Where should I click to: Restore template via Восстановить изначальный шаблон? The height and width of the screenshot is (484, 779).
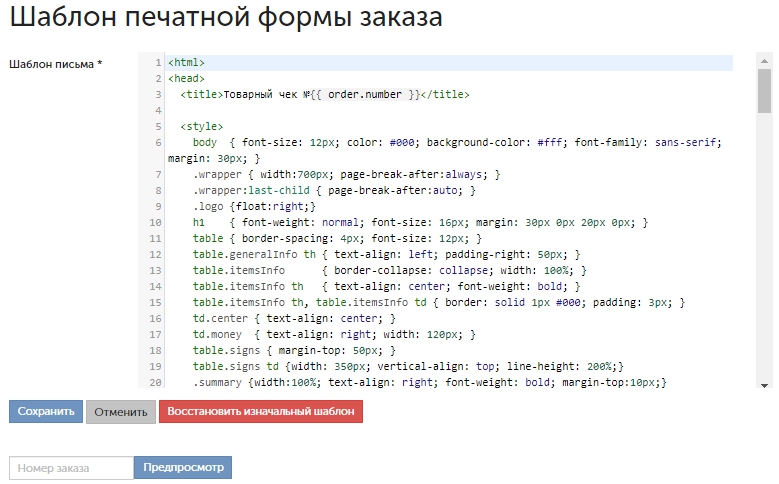[261, 411]
